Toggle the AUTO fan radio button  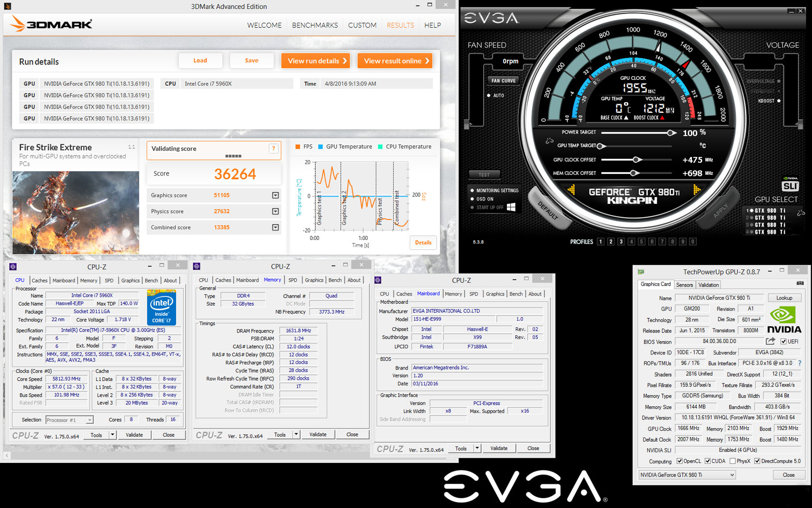tap(489, 95)
